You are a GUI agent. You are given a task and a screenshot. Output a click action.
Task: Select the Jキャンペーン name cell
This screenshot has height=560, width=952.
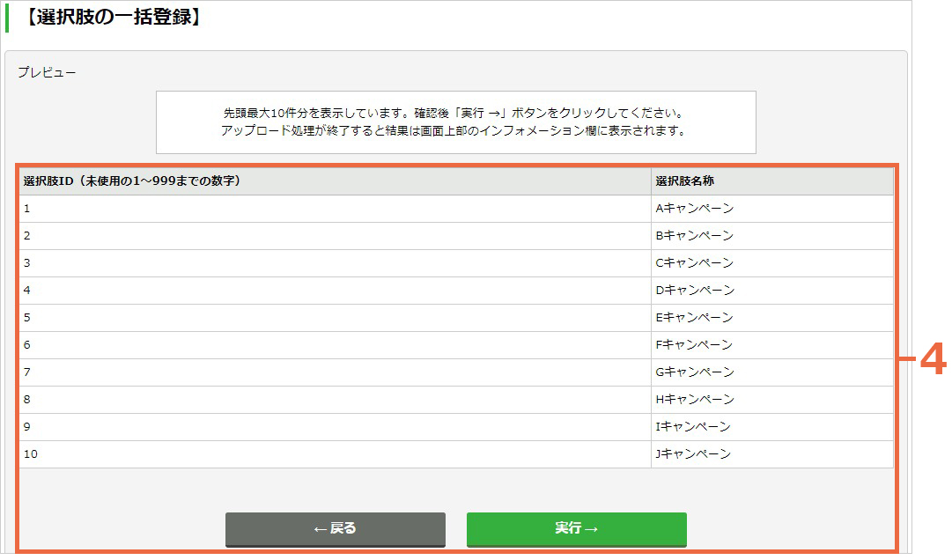pyautogui.click(x=771, y=454)
